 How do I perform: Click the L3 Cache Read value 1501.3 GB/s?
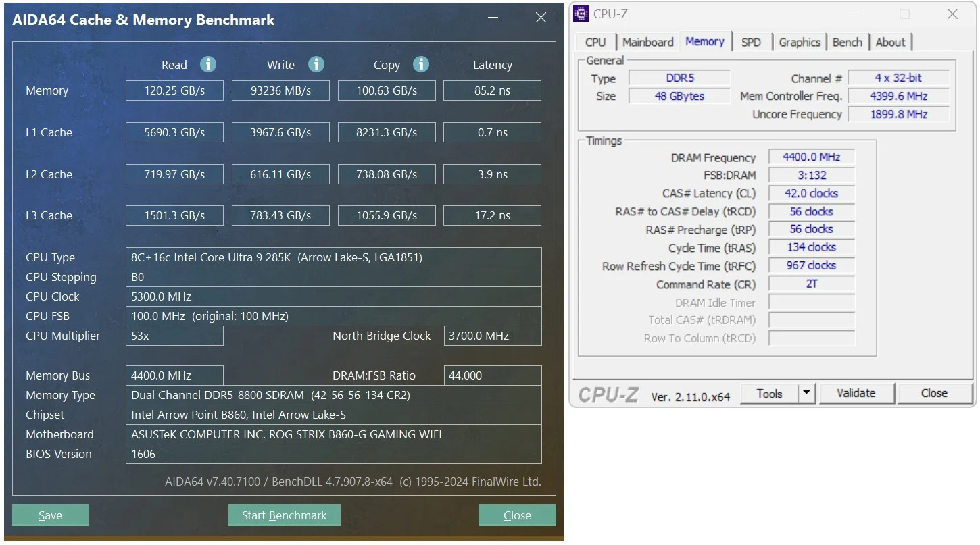coord(174,215)
